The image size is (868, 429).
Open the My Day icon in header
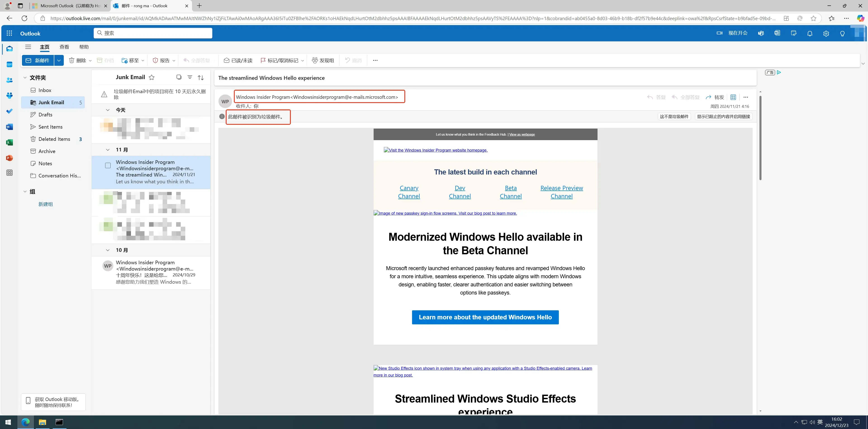(x=794, y=33)
